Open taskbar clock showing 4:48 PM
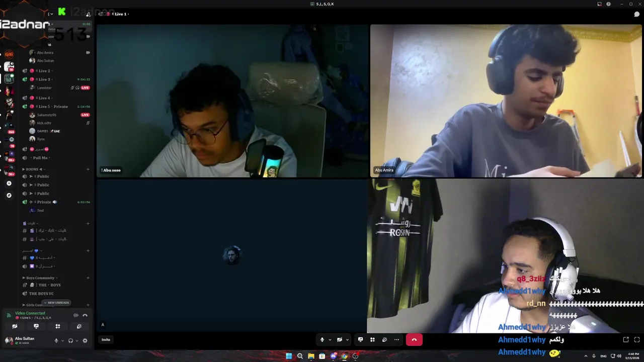644x362 pixels. coord(633,356)
